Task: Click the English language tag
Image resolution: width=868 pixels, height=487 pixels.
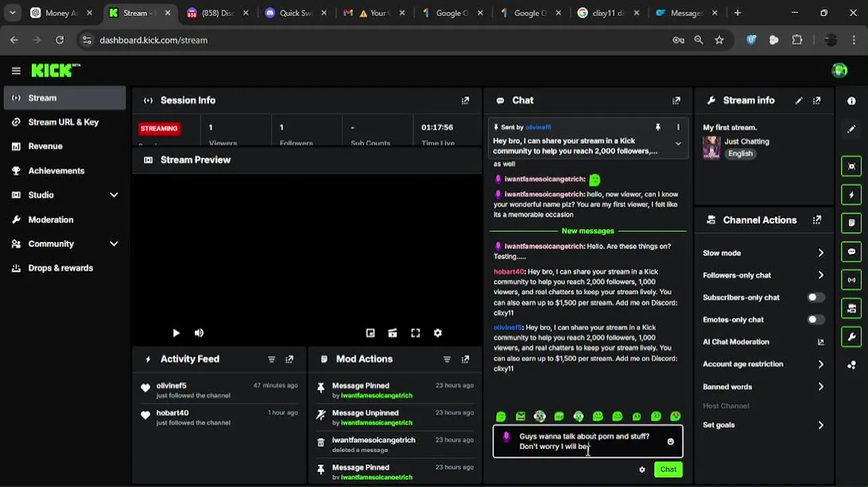Action: 740,154
